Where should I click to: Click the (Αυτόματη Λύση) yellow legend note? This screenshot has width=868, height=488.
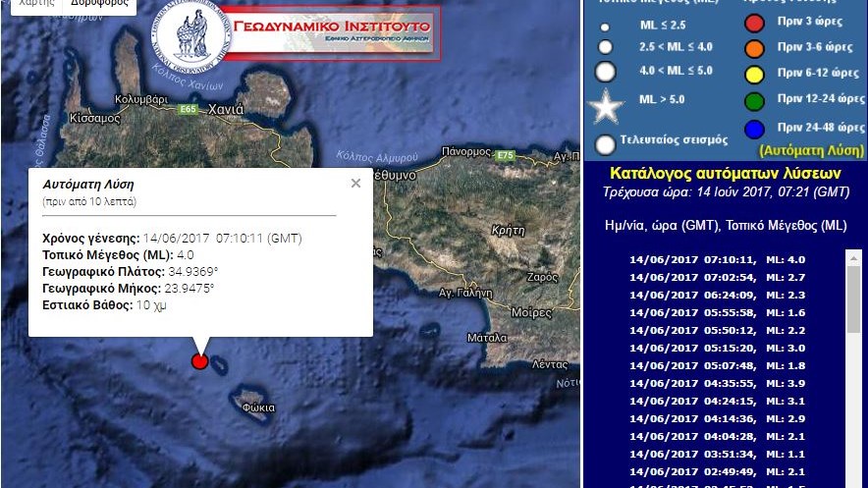(x=811, y=150)
